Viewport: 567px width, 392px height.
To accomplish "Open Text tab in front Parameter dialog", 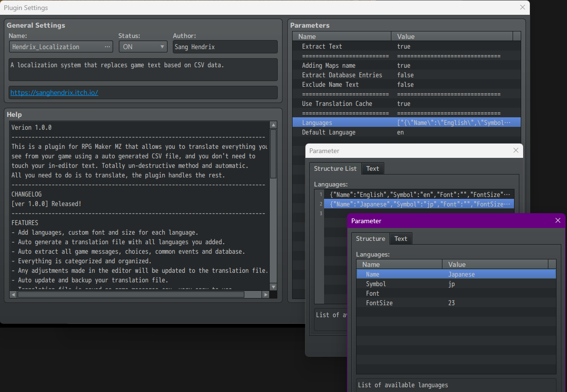I will coord(400,238).
